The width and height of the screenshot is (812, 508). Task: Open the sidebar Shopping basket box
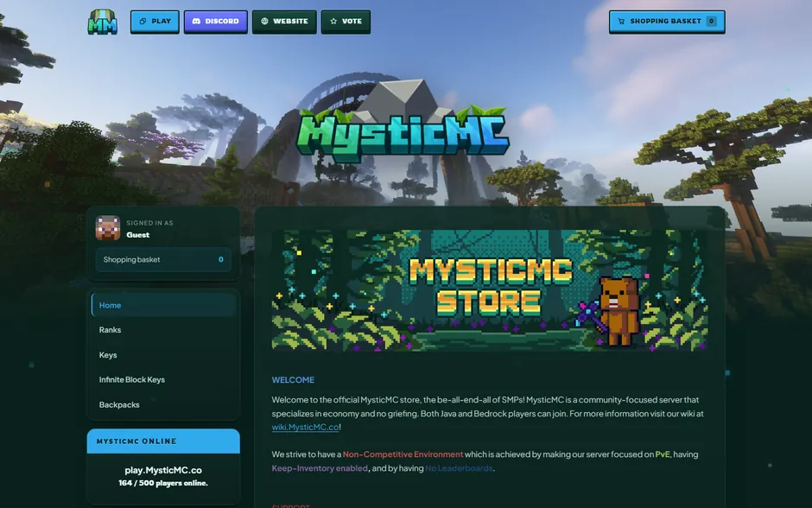click(163, 259)
